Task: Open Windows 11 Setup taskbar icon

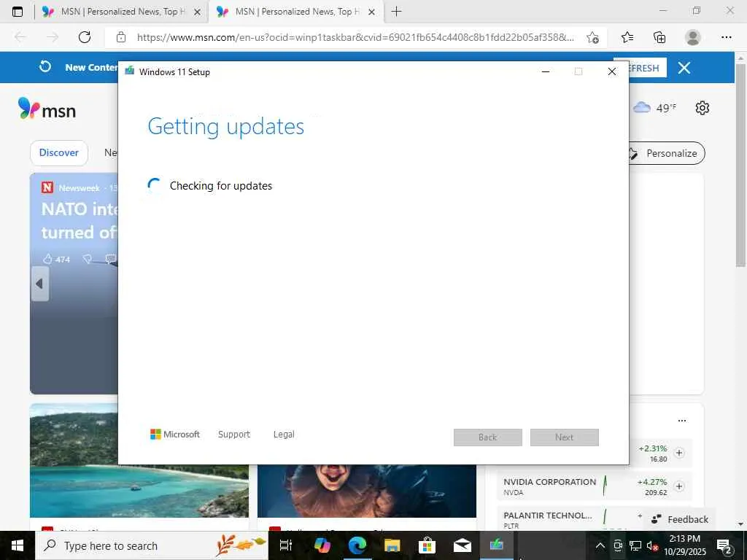Action: (x=496, y=545)
